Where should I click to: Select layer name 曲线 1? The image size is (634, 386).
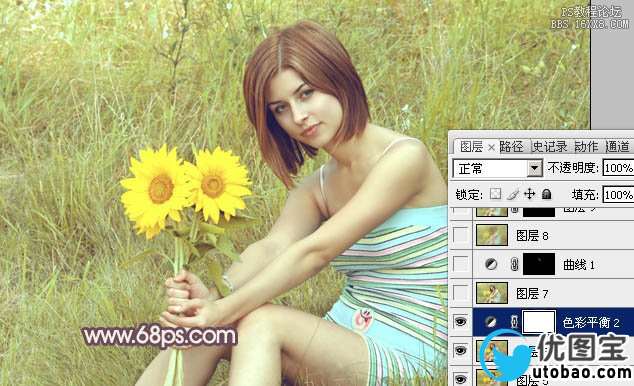click(x=579, y=265)
